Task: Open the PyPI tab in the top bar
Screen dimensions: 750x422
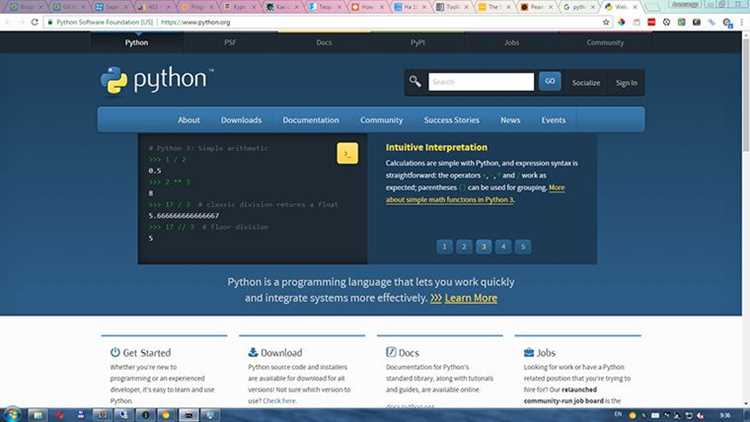Action: click(418, 43)
